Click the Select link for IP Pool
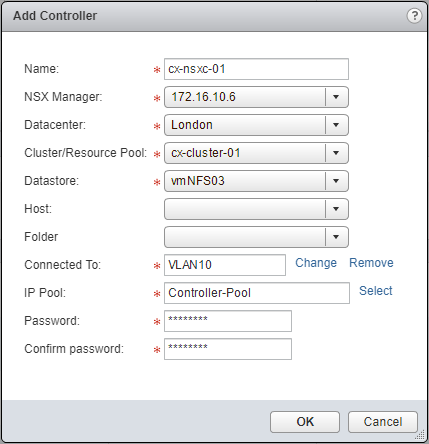The height and width of the screenshot is (444, 429). (375, 291)
